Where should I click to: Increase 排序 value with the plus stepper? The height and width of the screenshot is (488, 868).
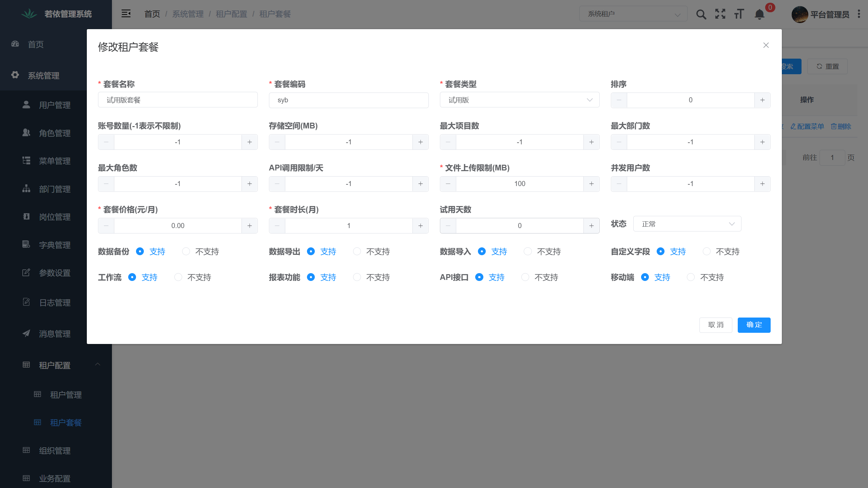[763, 100]
